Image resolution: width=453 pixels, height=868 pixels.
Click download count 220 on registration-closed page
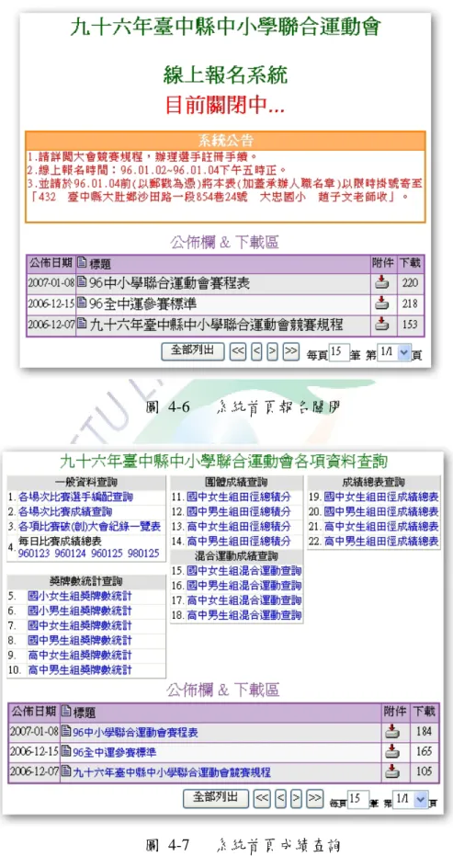click(x=411, y=284)
